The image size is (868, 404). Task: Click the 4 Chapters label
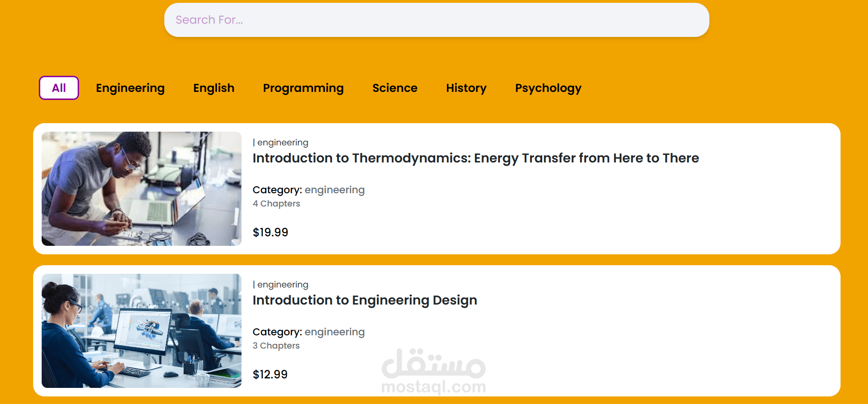(277, 204)
